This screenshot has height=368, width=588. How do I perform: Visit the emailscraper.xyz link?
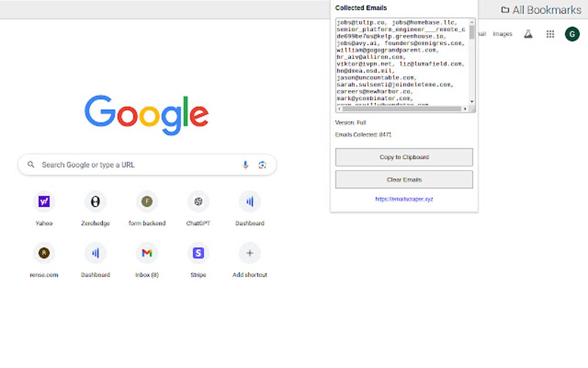coord(404,198)
